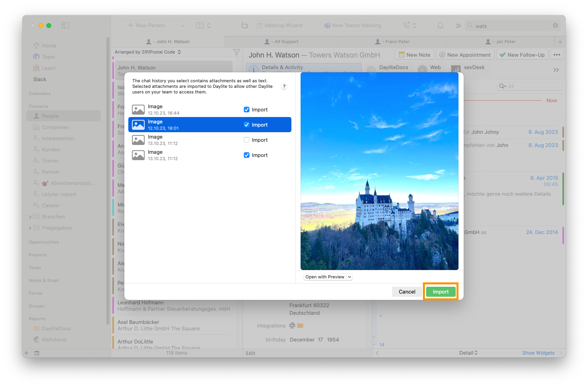Screen dimensions: 588x387
Task: Click integrations puzzle icon
Action: [x=292, y=325]
